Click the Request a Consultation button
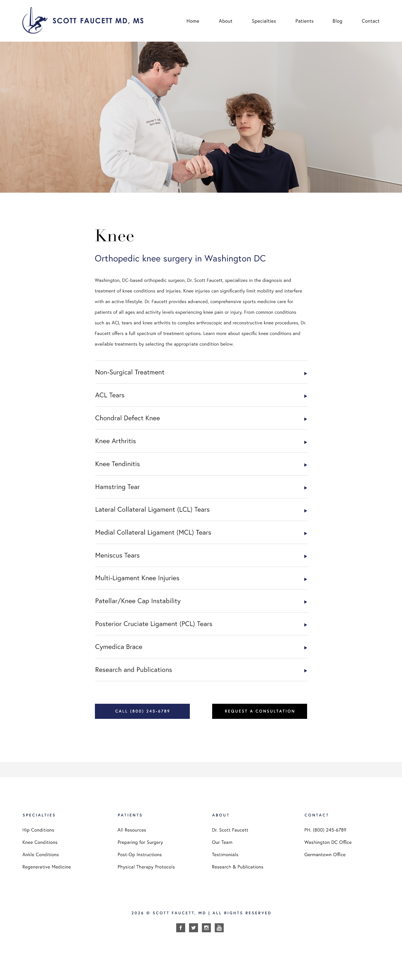 click(x=260, y=711)
